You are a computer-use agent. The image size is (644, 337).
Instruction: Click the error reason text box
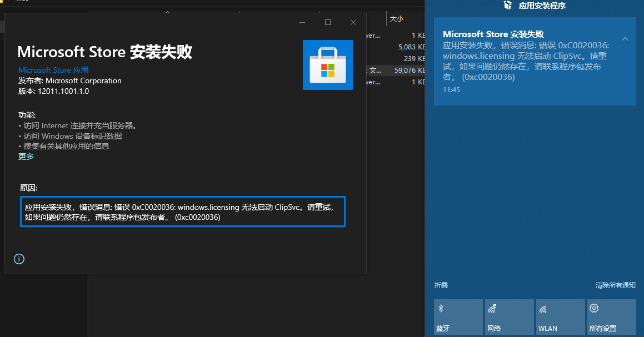183,212
